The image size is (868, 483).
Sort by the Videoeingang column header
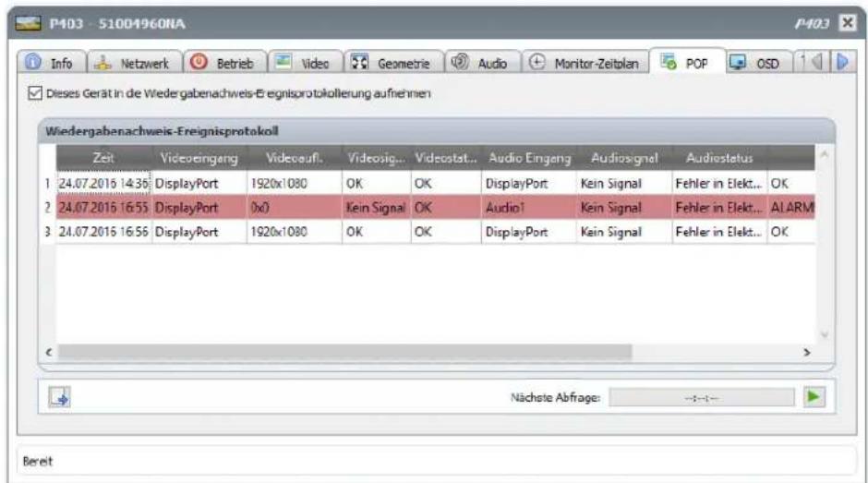click(x=199, y=158)
